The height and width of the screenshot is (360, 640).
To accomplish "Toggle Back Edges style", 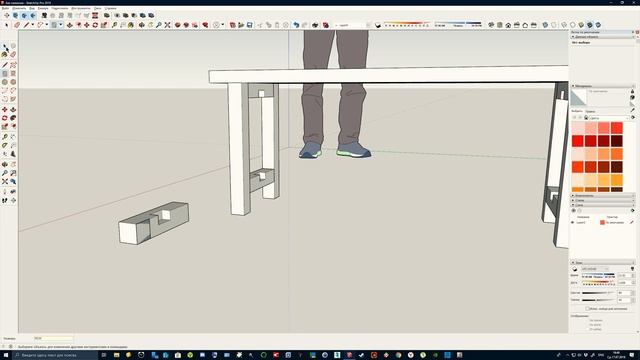I will click(554, 25).
